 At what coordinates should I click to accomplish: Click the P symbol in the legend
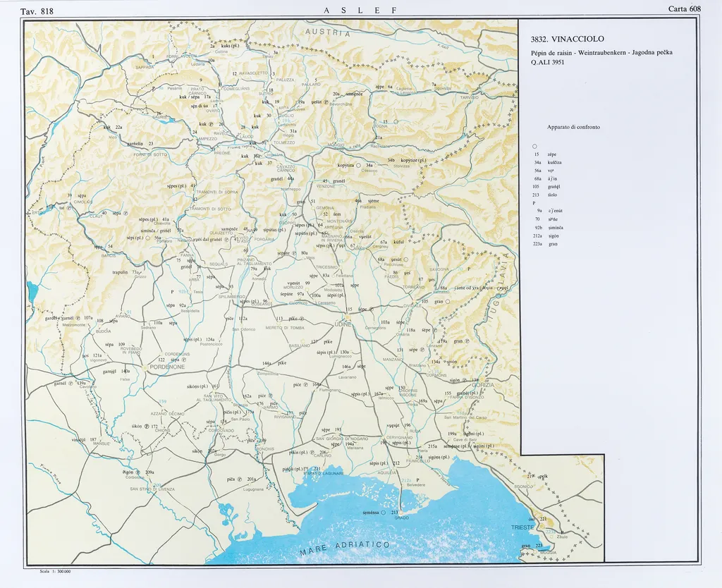[534, 202]
